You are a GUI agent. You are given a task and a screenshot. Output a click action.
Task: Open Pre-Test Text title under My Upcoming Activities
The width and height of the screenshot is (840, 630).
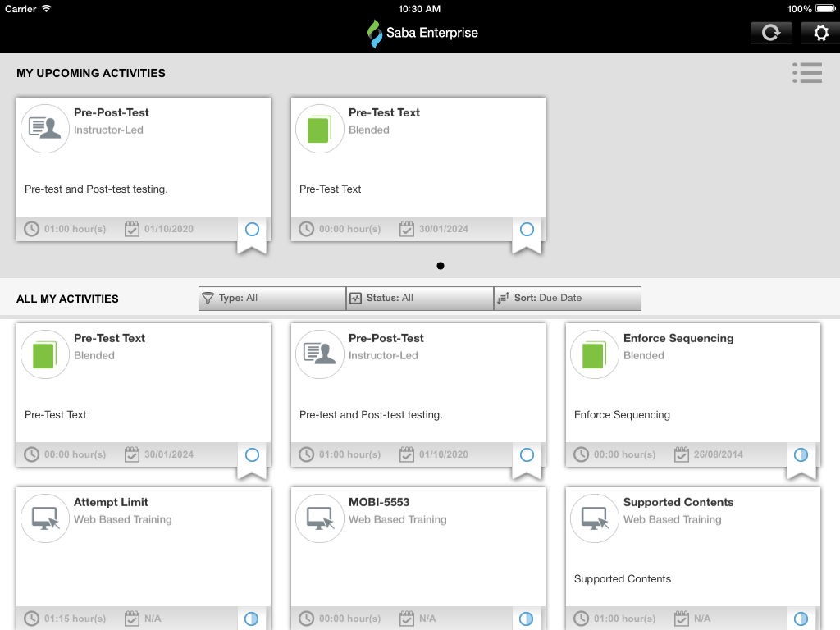point(384,112)
